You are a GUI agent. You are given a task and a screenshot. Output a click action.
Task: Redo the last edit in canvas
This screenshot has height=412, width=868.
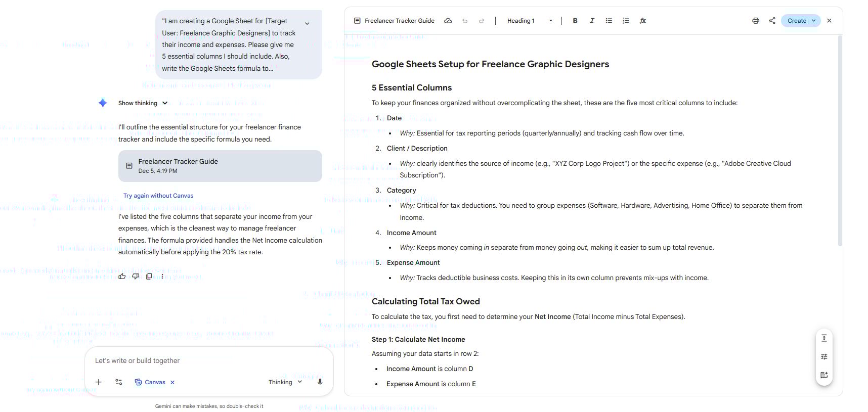482,21
